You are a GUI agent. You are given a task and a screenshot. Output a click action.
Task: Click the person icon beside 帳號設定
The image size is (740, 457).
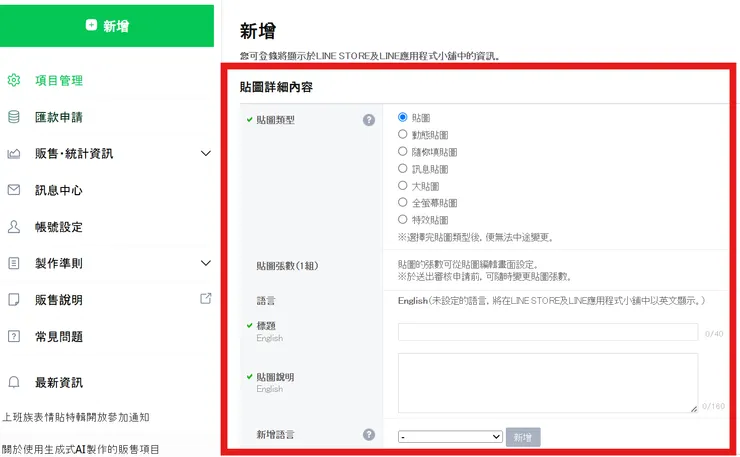click(14, 227)
